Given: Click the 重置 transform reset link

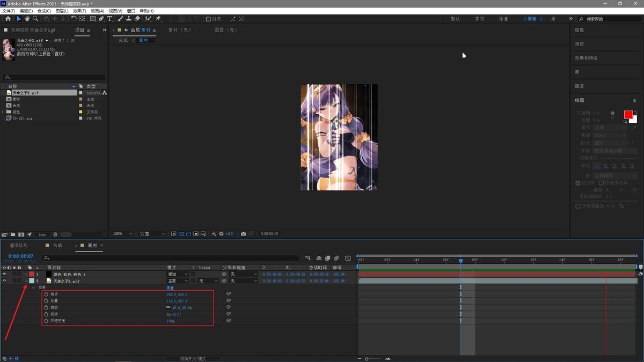Looking at the screenshot, I should (170, 287).
